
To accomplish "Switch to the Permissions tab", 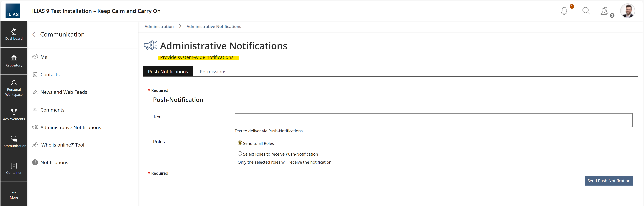I will click(x=213, y=72).
